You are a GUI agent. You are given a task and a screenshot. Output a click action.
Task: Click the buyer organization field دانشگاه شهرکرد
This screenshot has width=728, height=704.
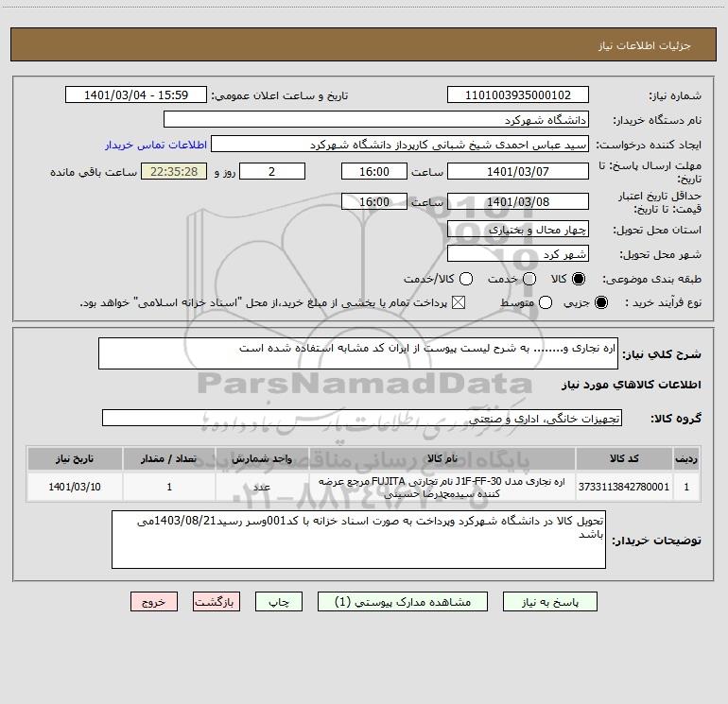(x=376, y=120)
